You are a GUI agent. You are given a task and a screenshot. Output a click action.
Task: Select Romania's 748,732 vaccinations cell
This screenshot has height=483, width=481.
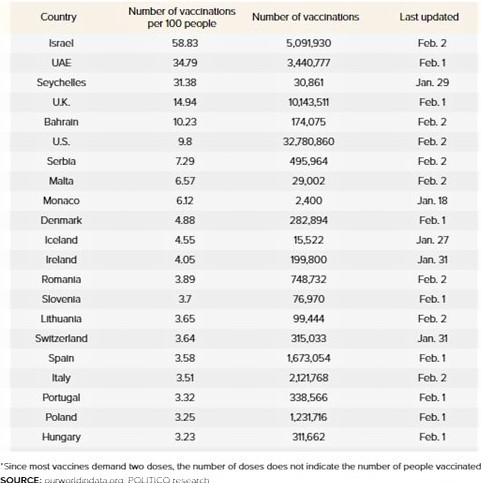309,279
